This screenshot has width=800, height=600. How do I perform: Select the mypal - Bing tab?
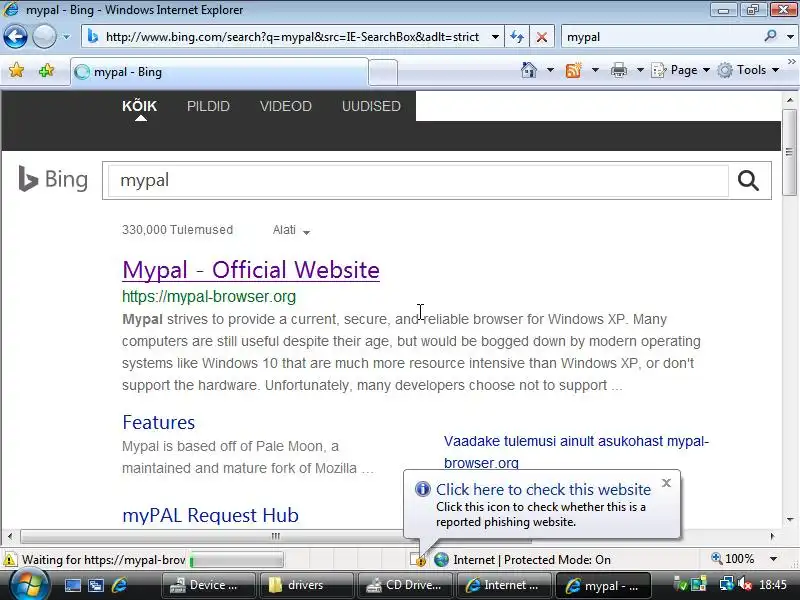click(x=219, y=72)
